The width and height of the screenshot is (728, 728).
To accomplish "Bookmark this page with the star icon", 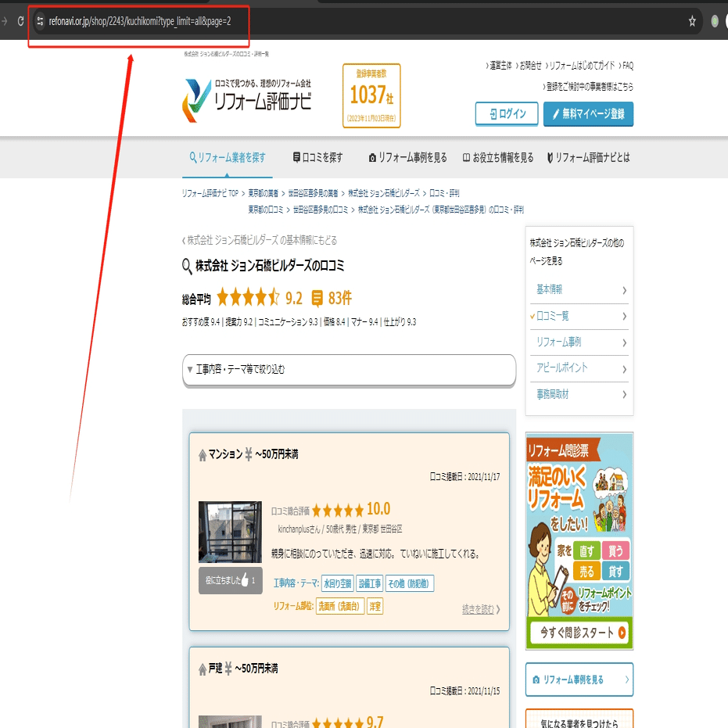I will click(x=692, y=21).
